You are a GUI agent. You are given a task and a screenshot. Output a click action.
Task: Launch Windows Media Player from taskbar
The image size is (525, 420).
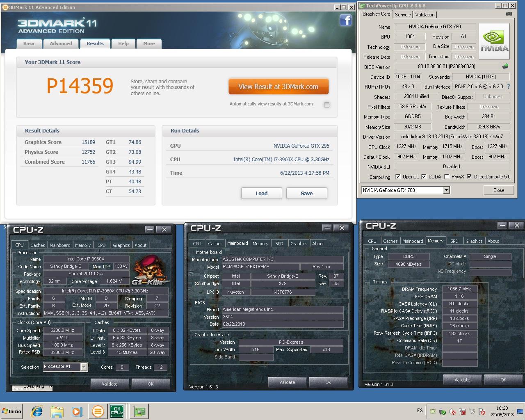[77, 411]
